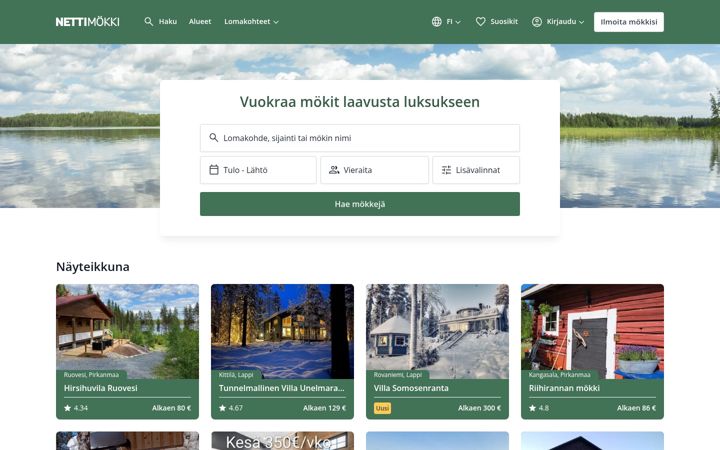
Task: Click the user account icon
Action: pos(537,22)
